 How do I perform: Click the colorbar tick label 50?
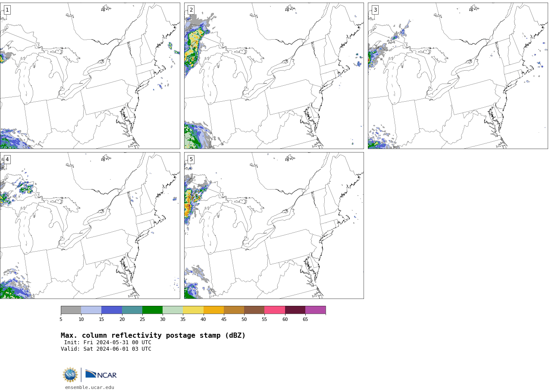click(244, 319)
